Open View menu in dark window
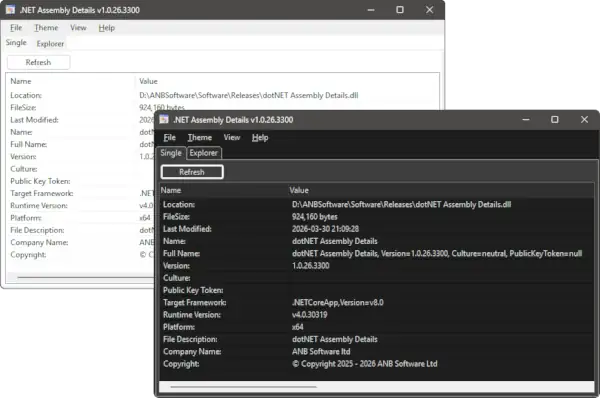 coord(232,137)
